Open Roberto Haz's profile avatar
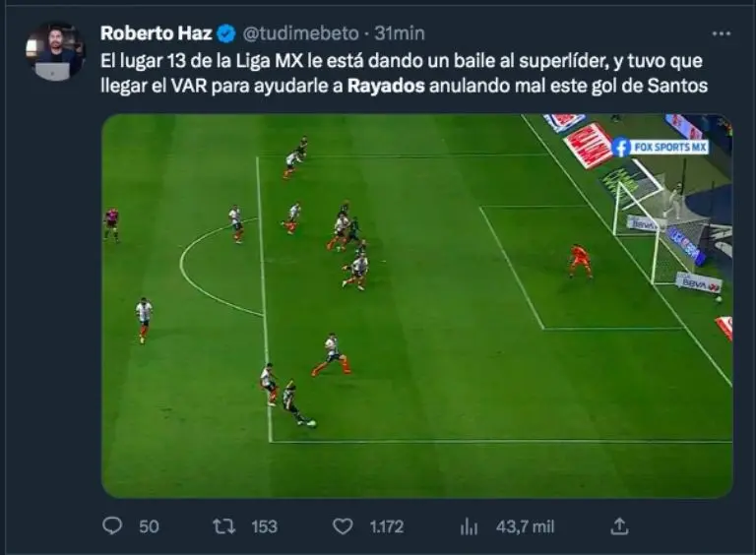This screenshot has height=555, width=756. point(55,51)
